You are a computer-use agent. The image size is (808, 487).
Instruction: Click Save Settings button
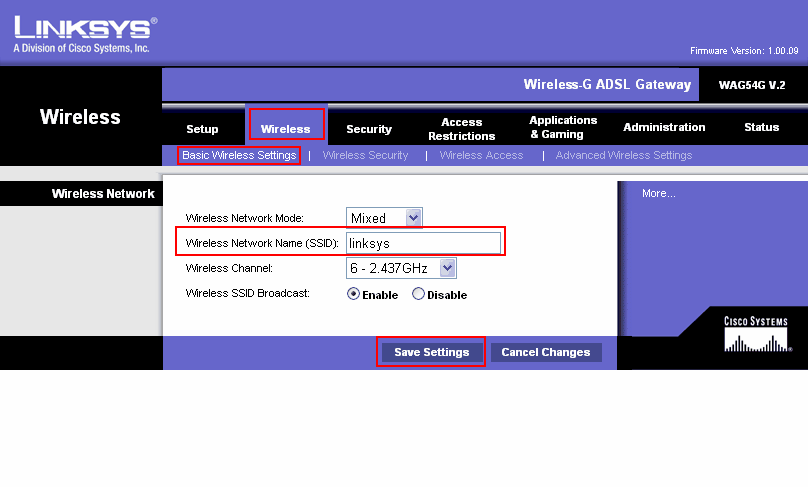432,352
